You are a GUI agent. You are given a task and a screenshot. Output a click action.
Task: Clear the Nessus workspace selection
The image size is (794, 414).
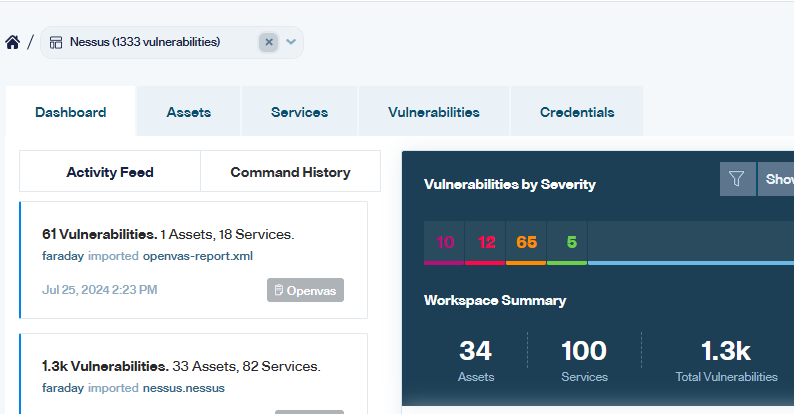point(268,42)
